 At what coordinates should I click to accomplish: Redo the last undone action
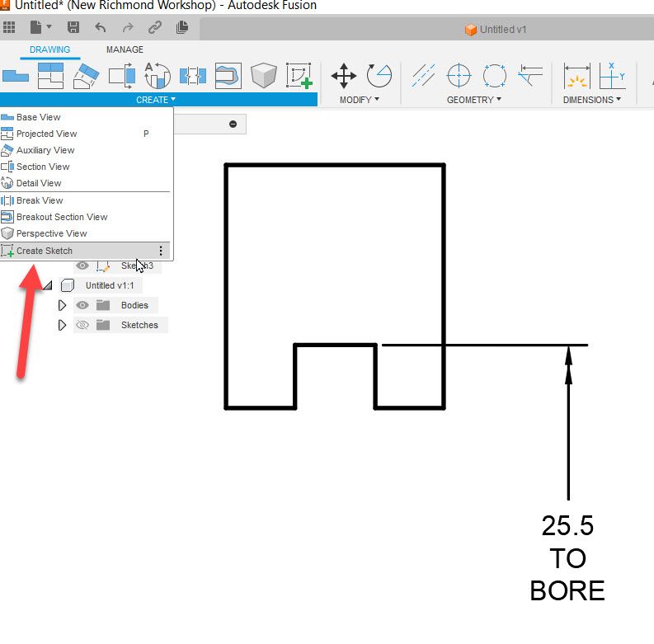click(x=128, y=27)
